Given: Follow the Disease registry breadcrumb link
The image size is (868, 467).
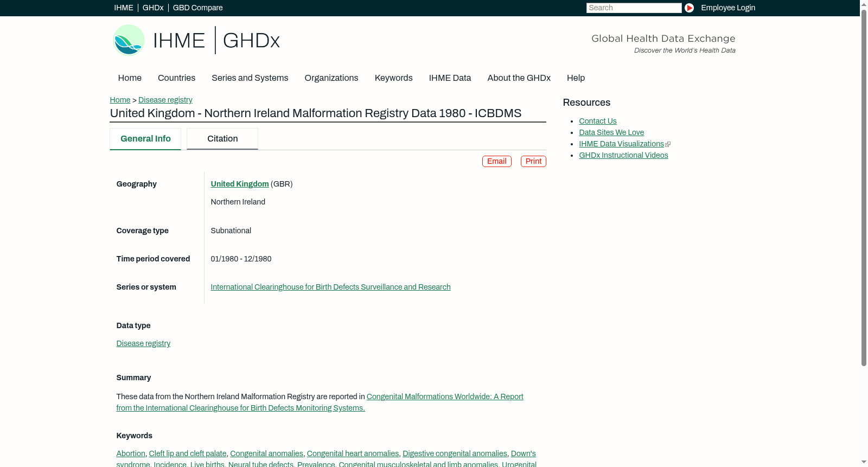Looking at the screenshot, I should point(165,100).
